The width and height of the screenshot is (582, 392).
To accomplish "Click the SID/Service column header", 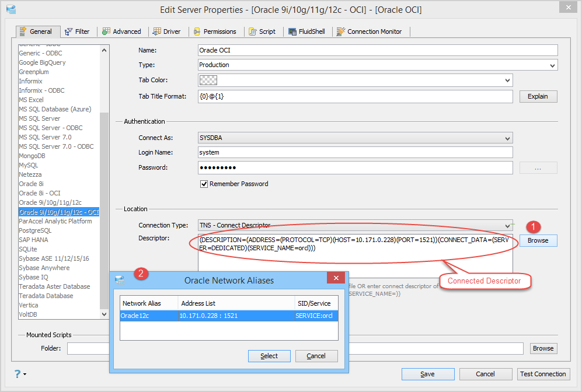I will pos(316,303).
